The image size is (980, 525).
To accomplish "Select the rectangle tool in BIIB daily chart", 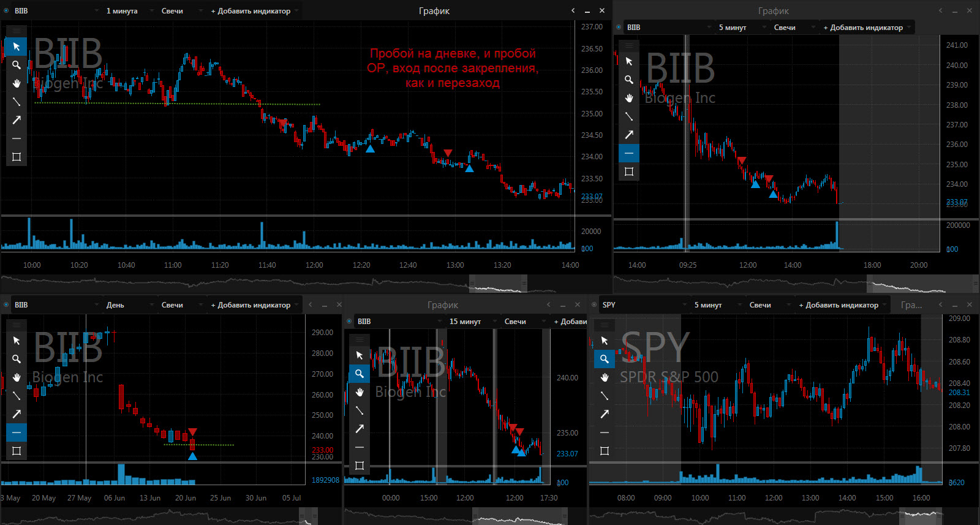I will click(17, 451).
